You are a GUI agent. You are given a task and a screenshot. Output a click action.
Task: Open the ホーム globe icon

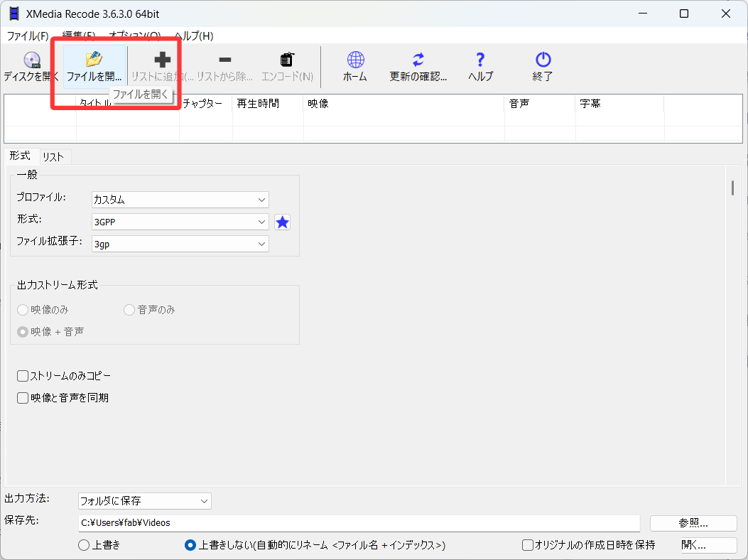[355, 60]
